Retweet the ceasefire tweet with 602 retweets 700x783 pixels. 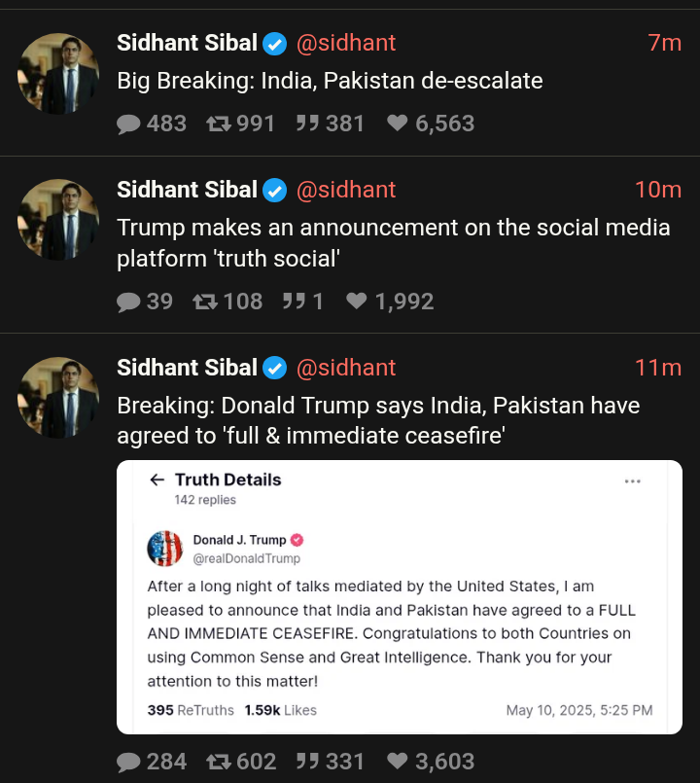pyautogui.click(x=241, y=762)
